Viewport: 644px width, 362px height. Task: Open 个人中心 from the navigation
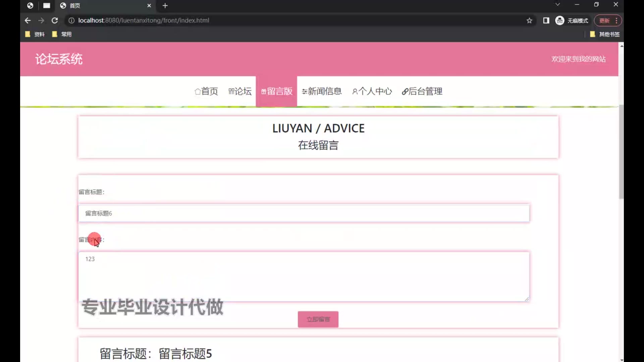[372, 91]
